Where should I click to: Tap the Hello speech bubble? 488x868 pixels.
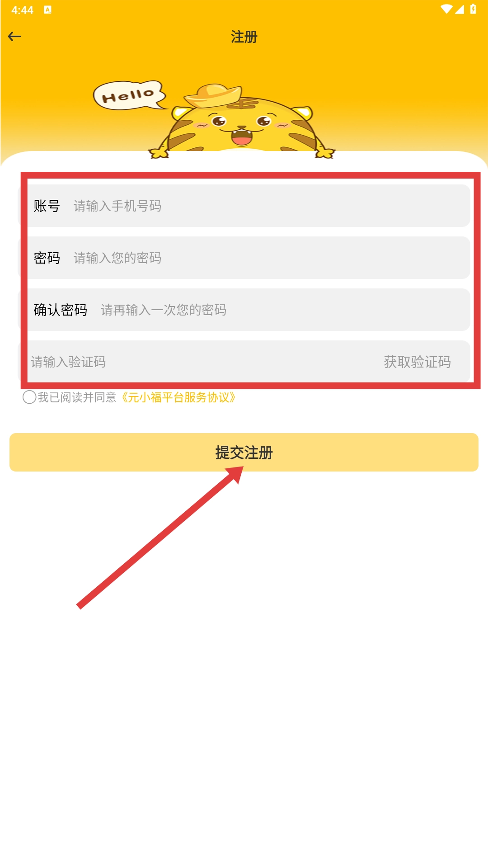(130, 95)
